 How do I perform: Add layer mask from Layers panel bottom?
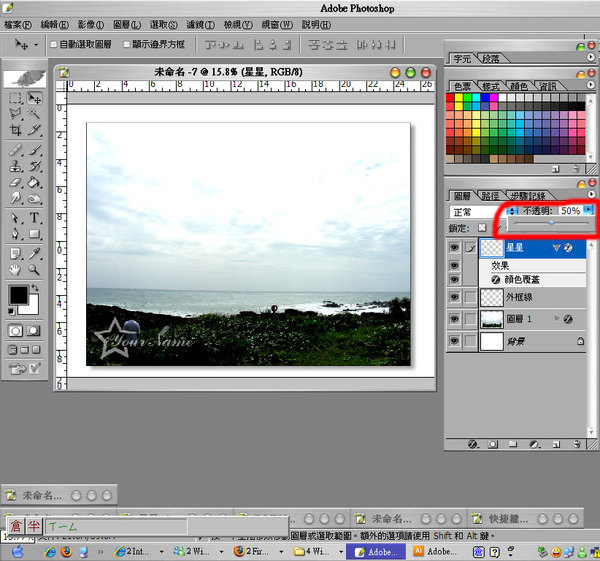[x=493, y=444]
